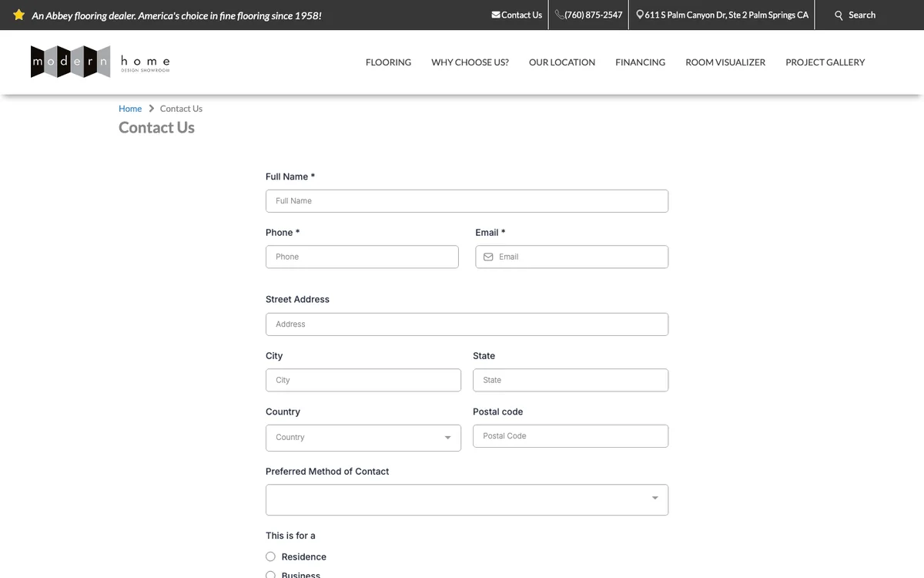Open the Flooring menu
The height and width of the screenshot is (578, 924).
[388, 62]
